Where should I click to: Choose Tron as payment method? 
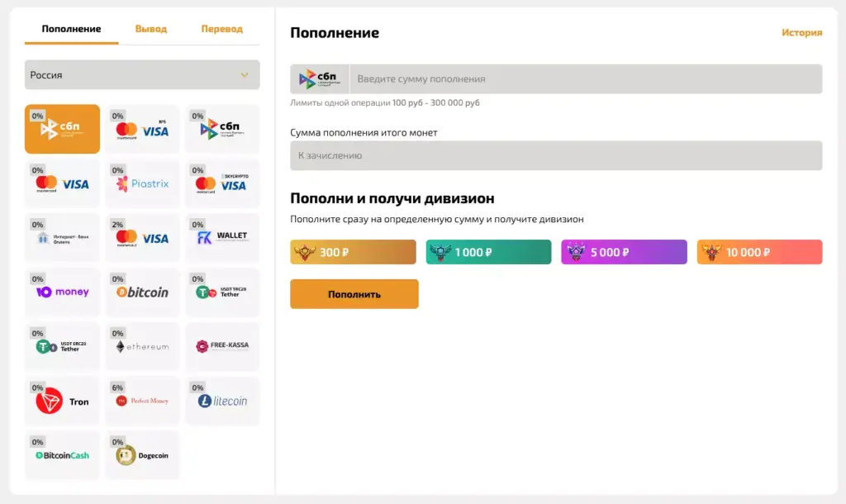[x=61, y=400]
